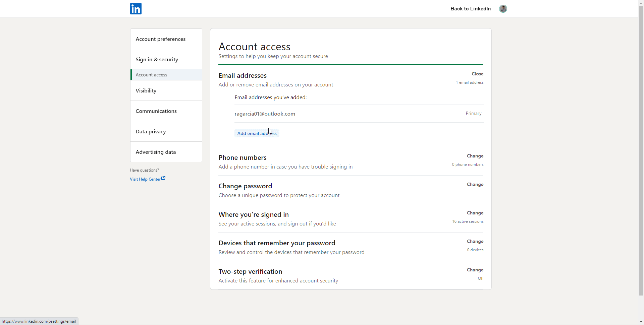Select Account access sub-item
644x325 pixels.
point(151,75)
